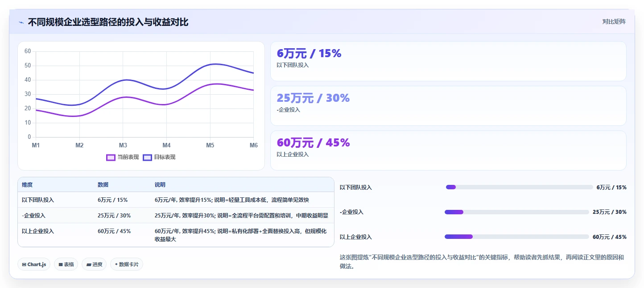Click the M1 axis label on chart
Viewport: 644px width, 288px height.
[36, 146]
